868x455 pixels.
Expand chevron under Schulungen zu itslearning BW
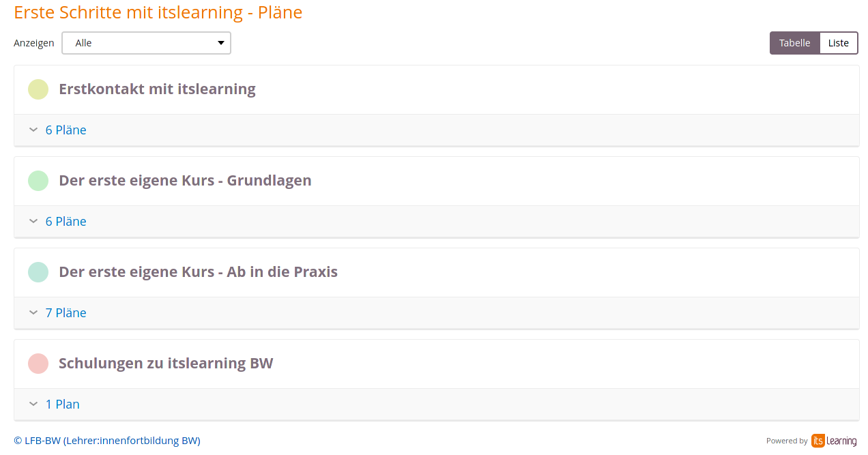pos(33,404)
